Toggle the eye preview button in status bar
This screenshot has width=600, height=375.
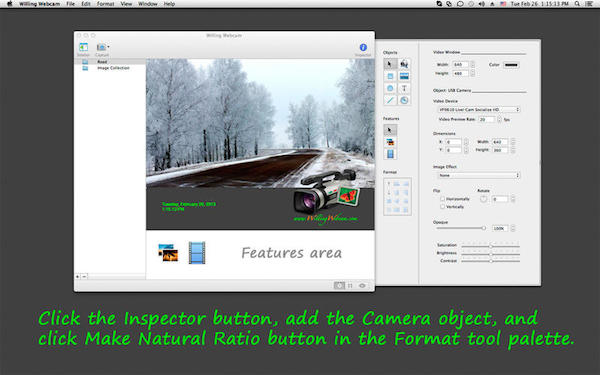pos(362,285)
